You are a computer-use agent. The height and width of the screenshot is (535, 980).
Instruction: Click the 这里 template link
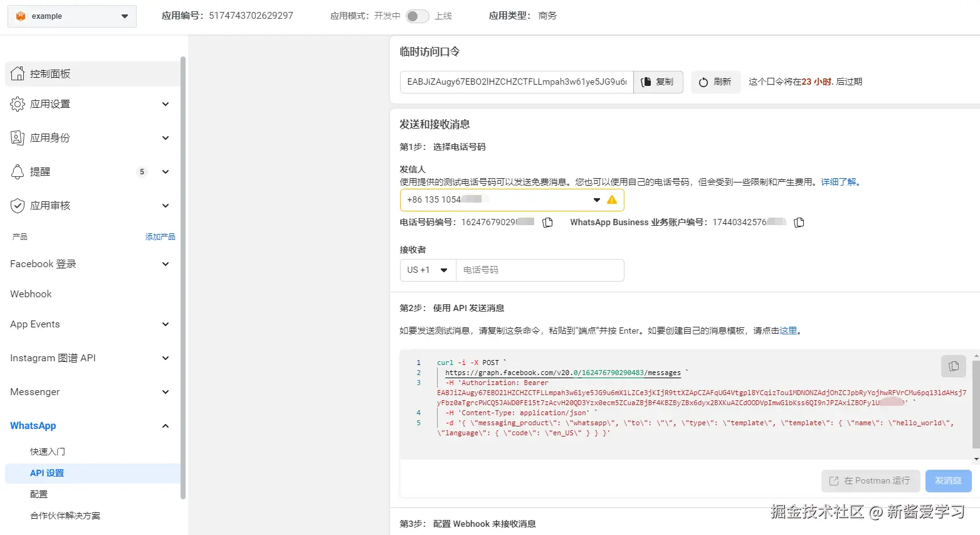[788, 331]
